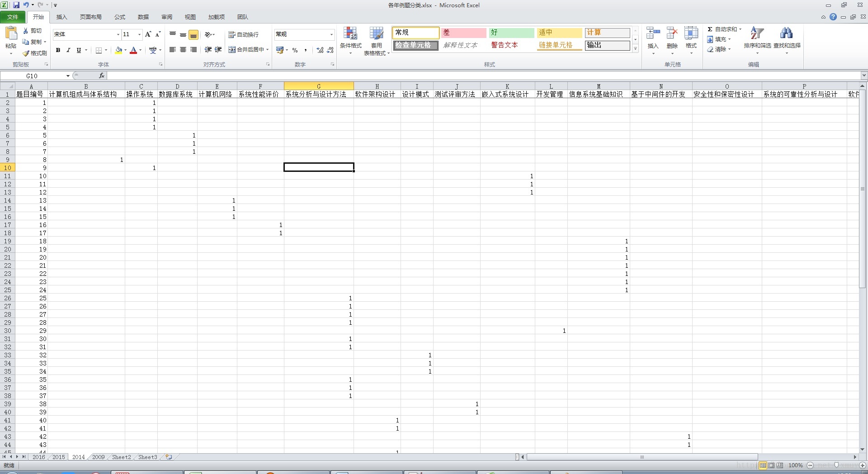Align cell text right

tap(193, 50)
